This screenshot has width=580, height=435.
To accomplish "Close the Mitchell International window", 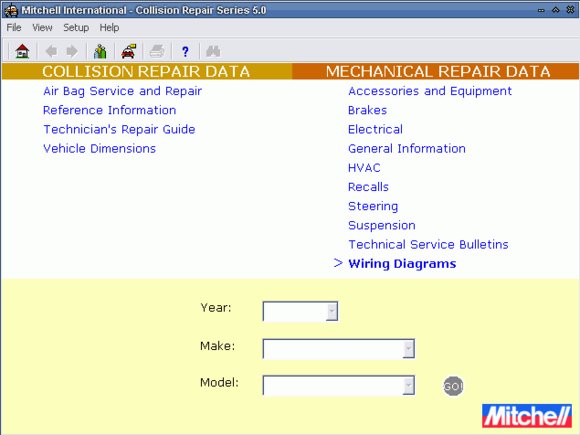I will [570, 10].
